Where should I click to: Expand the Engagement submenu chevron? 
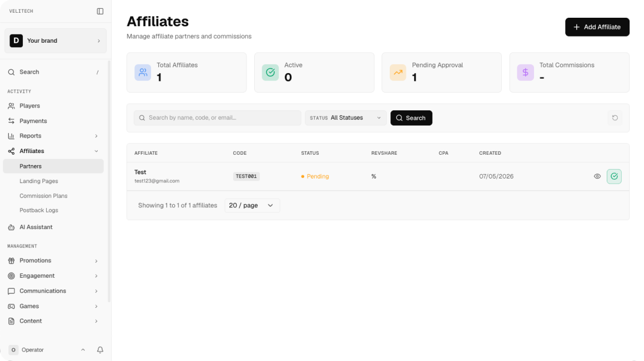(x=96, y=276)
